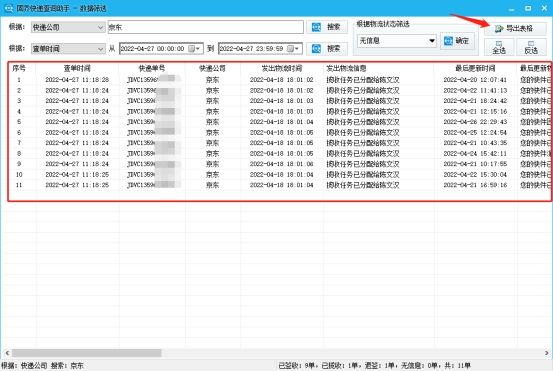Expand the start date 2022-04-27 00:00:00 picker arrow

tap(198, 48)
